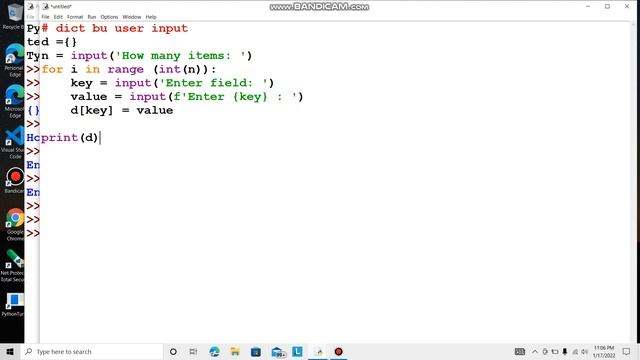Click the 'for i in range' line
The width and height of the screenshot is (640, 360).
(129, 69)
